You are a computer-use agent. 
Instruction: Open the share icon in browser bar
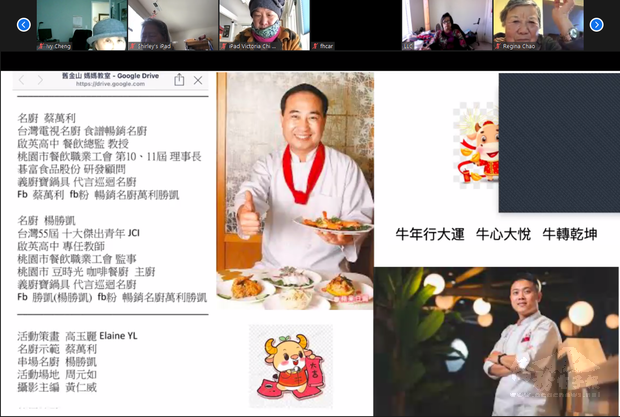point(179,79)
